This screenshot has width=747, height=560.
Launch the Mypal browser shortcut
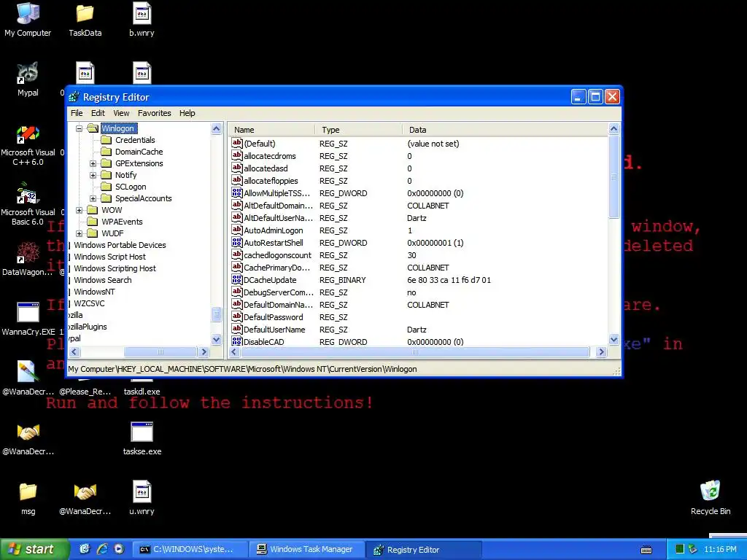[x=28, y=79]
